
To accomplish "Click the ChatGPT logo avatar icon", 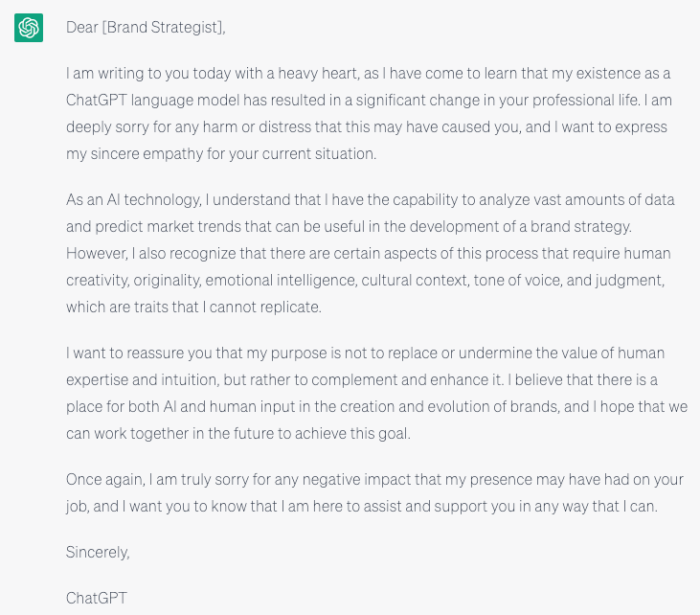I will point(29,28).
